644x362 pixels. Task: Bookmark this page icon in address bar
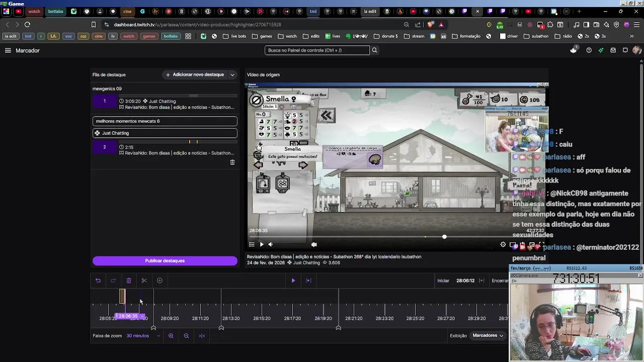93,24
